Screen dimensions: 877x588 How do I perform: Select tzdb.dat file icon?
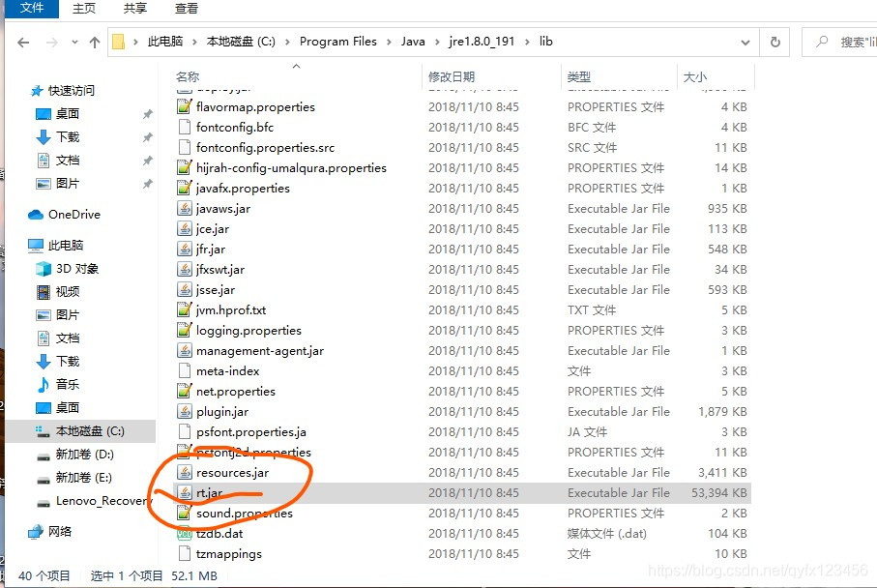coord(184,533)
